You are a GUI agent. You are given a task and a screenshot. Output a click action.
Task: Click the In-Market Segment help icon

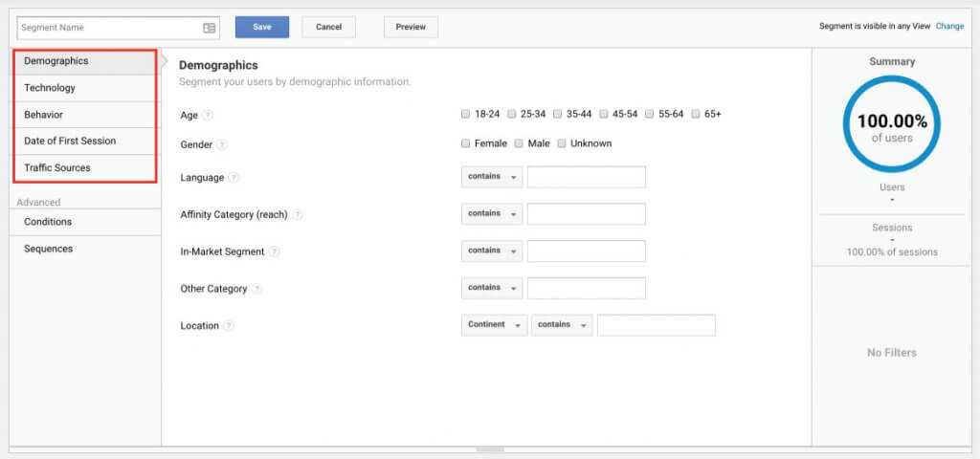(275, 251)
